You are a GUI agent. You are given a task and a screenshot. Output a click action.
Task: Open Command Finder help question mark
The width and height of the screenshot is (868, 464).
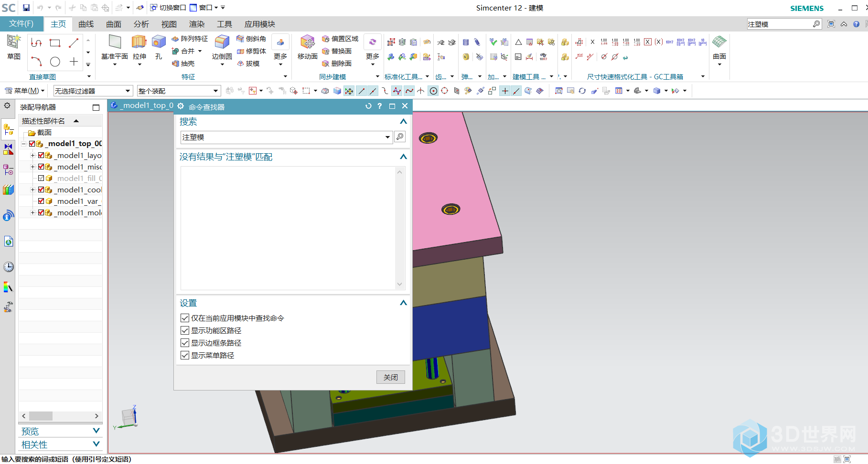point(380,106)
